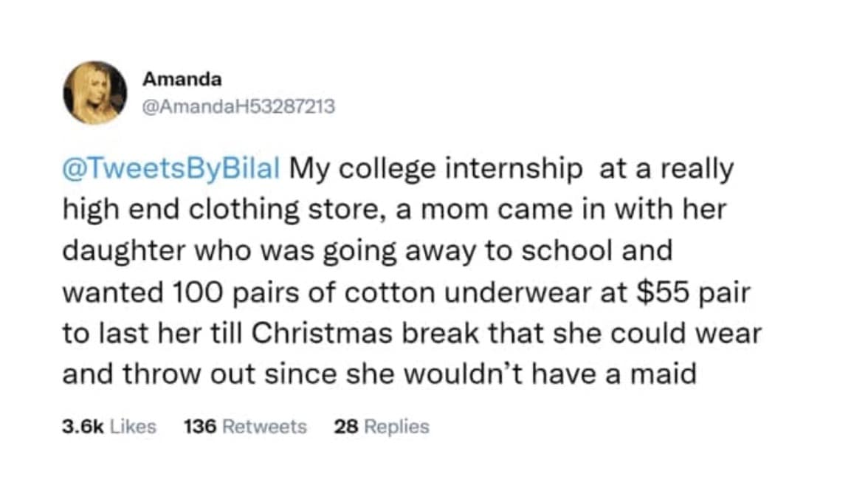This screenshot has width=868, height=502.
Task: Open the @AmandaH53287213 handle
Action: tap(238, 106)
